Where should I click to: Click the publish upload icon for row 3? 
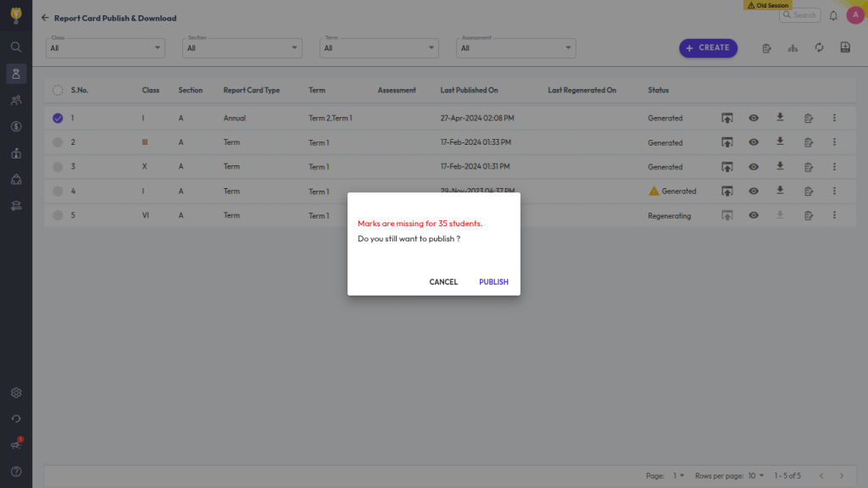click(726, 167)
